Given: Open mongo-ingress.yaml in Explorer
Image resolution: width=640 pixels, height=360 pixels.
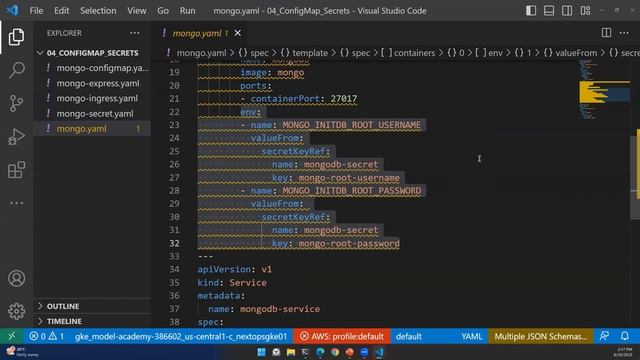Looking at the screenshot, I should click(x=92, y=98).
